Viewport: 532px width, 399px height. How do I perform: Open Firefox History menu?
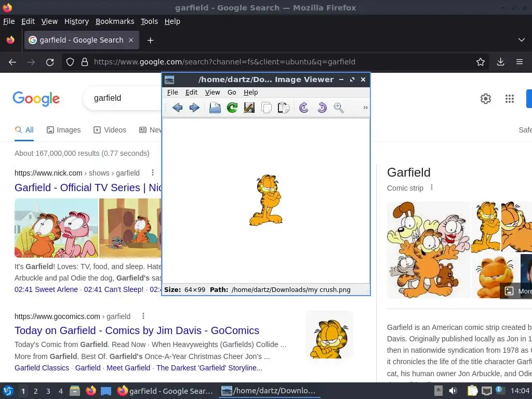point(77,21)
